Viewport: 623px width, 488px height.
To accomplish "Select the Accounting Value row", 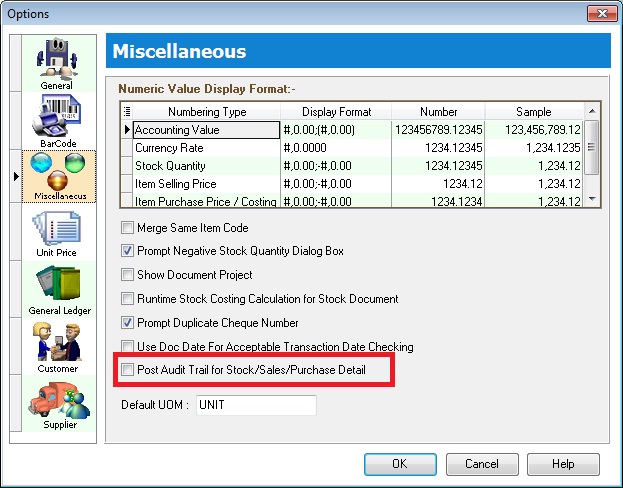I will pos(205,130).
